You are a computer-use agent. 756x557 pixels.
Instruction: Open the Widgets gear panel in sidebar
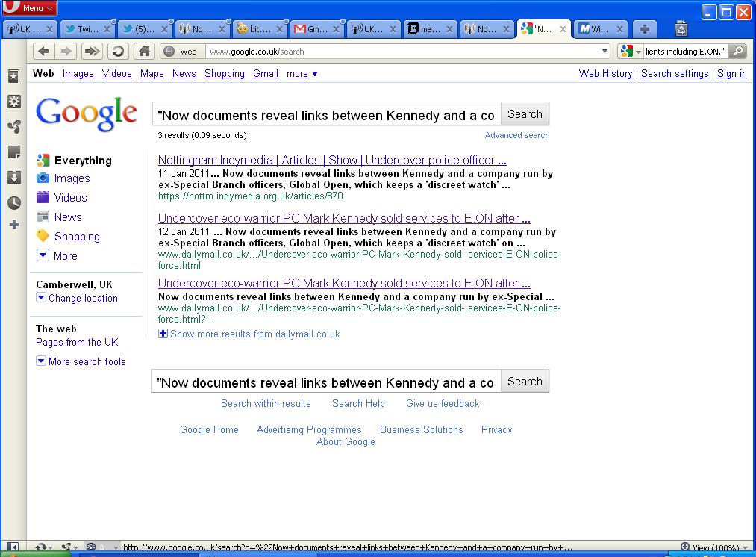[13, 102]
